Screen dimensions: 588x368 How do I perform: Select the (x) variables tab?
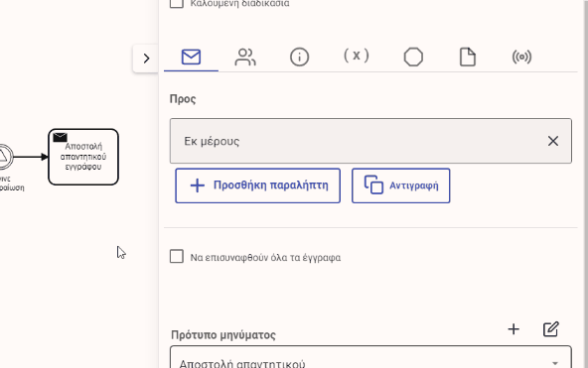click(357, 57)
